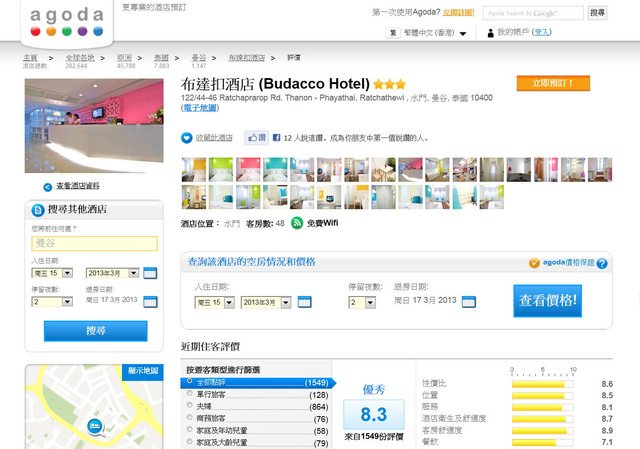Click the 位置 8.5 rating bar

[542, 396]
